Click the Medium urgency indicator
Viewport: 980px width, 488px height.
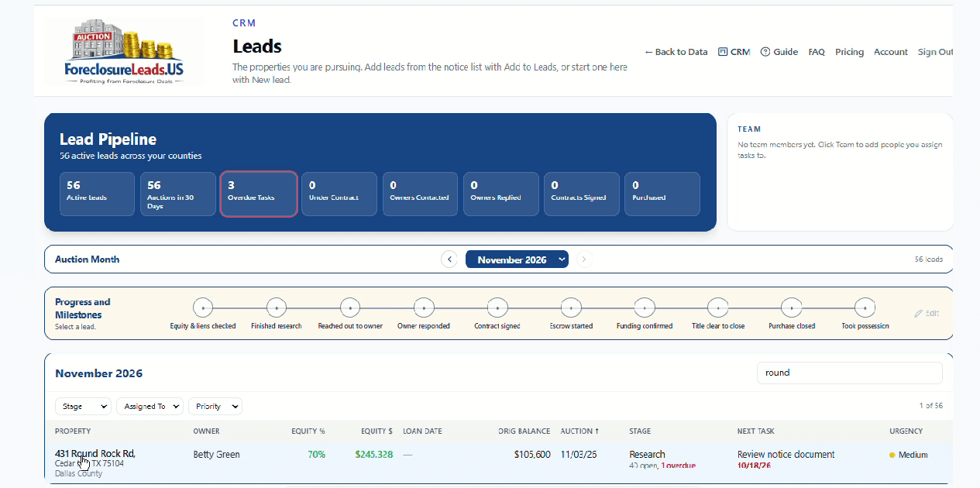908,455
